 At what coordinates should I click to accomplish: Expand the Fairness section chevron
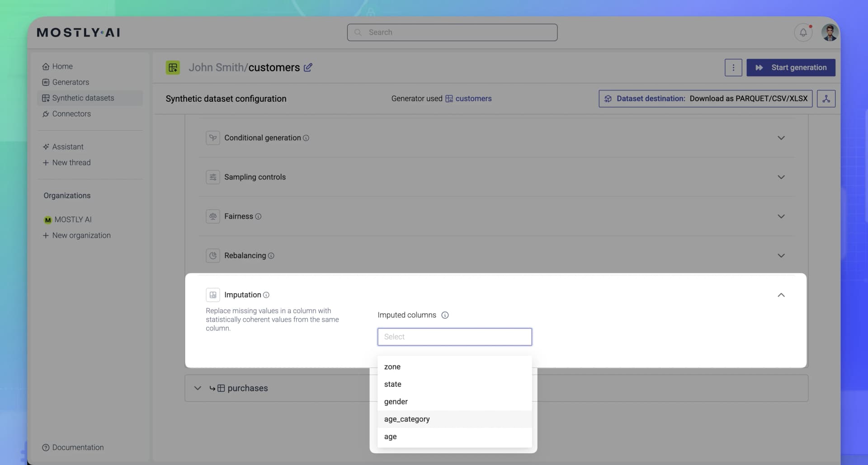781,216
